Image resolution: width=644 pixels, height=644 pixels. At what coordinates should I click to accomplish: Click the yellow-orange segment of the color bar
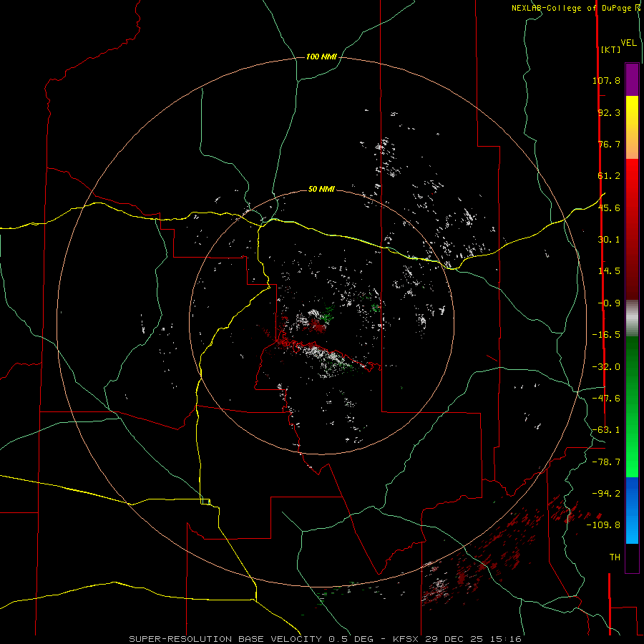click(632, 127)
